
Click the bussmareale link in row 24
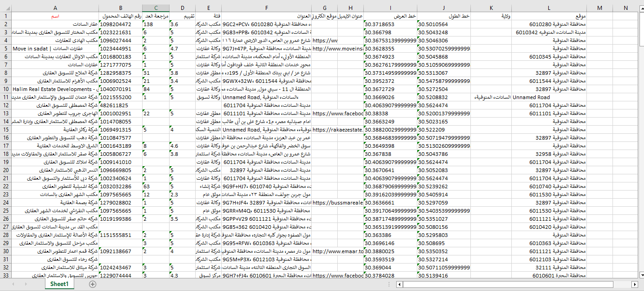pos(337,203)
